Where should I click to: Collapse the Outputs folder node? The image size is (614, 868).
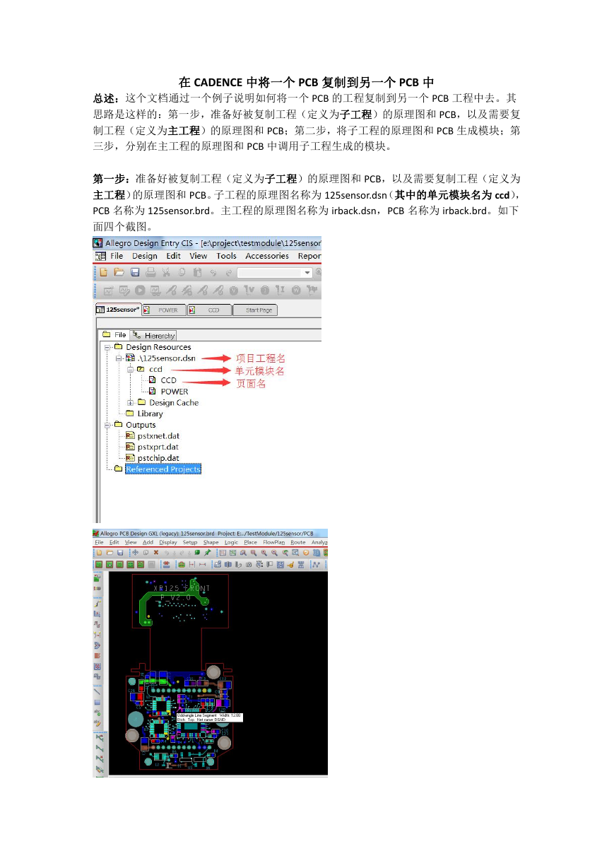[107, 425]
